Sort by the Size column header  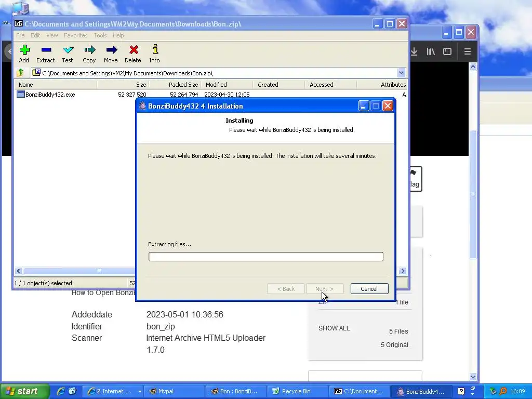click(x=123, y=85)
